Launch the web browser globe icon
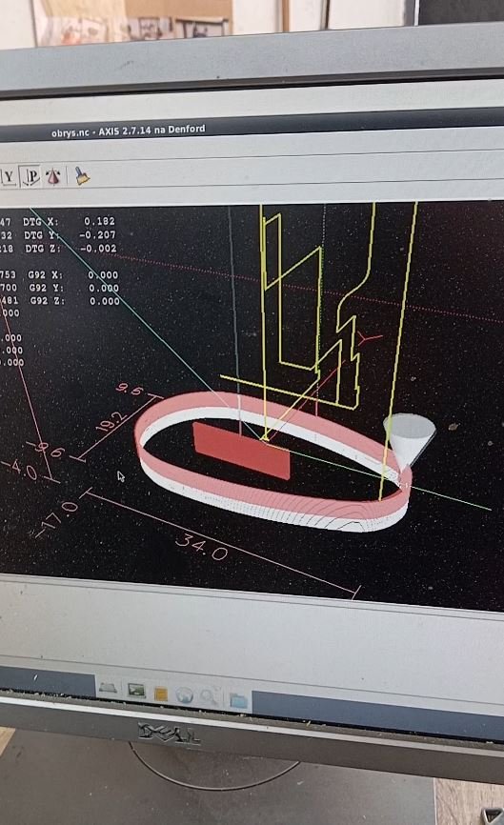 pyautogui.click(x=184, y=696)
